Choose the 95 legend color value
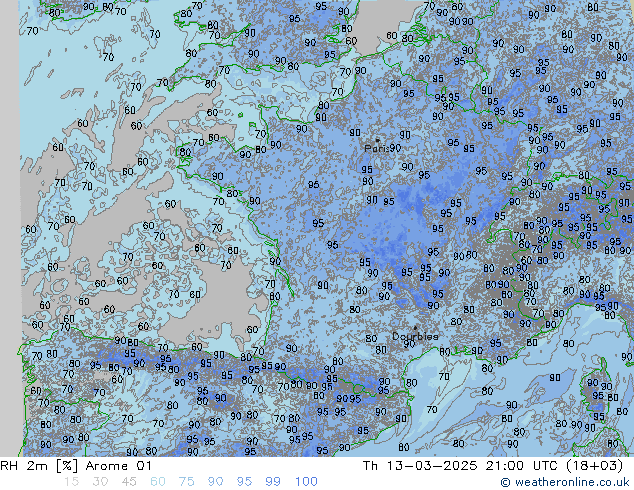634x490 pixels. pyautogui.click(x=245, y=482)
